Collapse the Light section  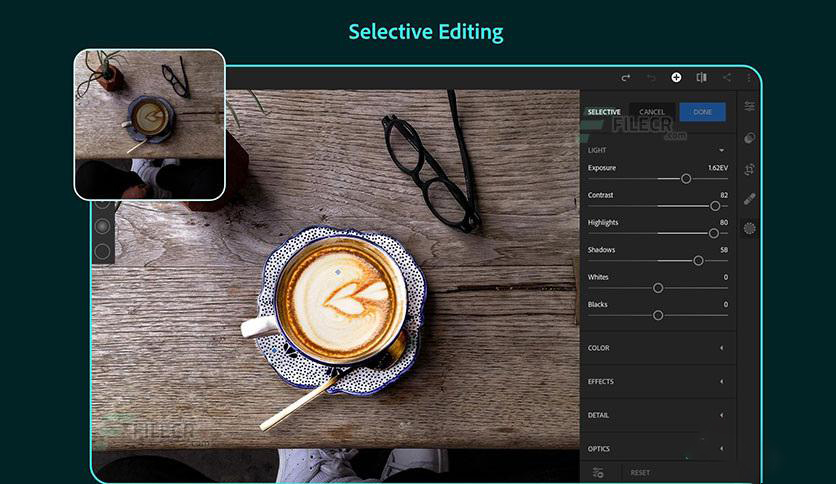pyautogui.click(x=721, y=150)
